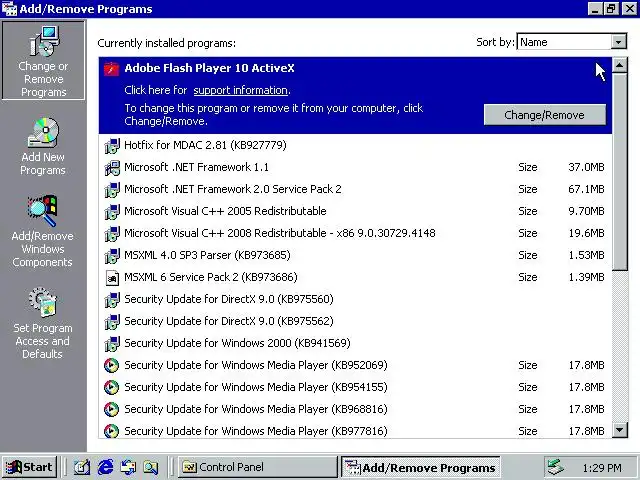Click the Start button

point(29,467)
